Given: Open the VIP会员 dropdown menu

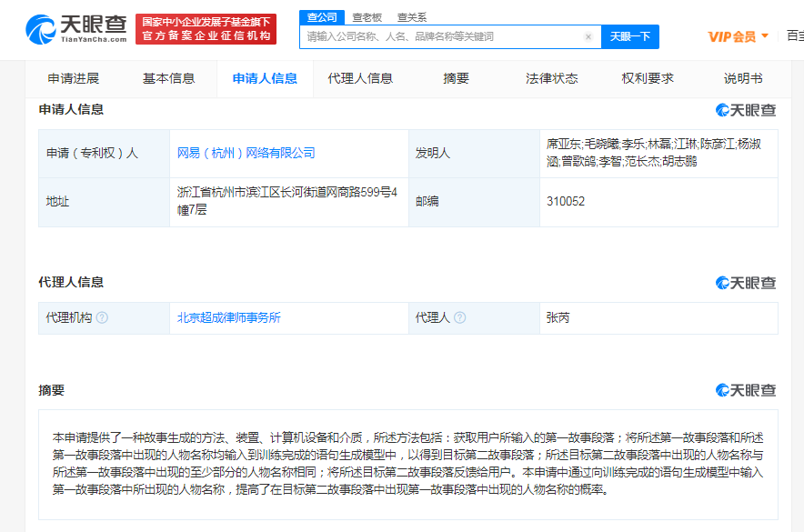Looking at the screenshot, I should point(738,36).
